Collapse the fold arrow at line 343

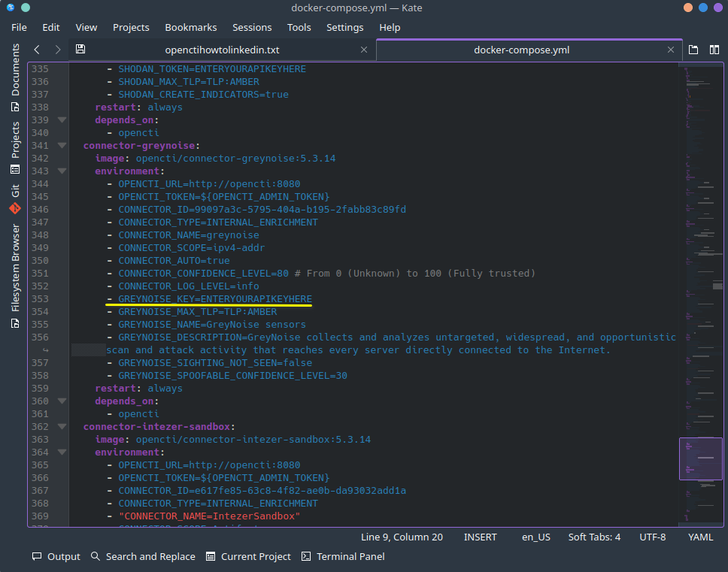pos(62,171)
